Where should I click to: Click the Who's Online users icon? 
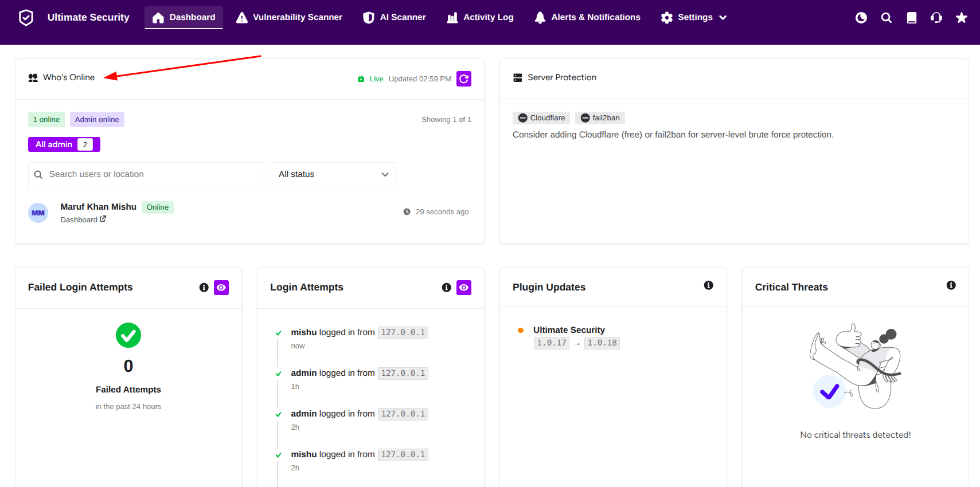(33, 78)
